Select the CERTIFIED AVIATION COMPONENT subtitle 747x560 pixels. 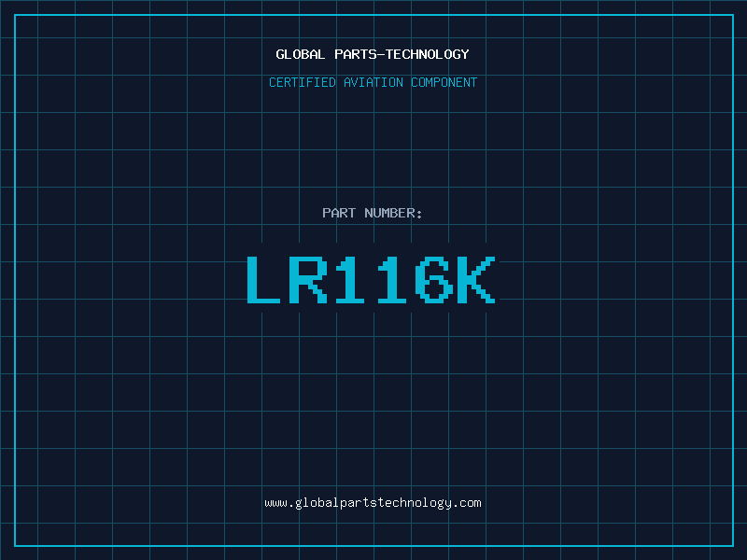(373, 82)
